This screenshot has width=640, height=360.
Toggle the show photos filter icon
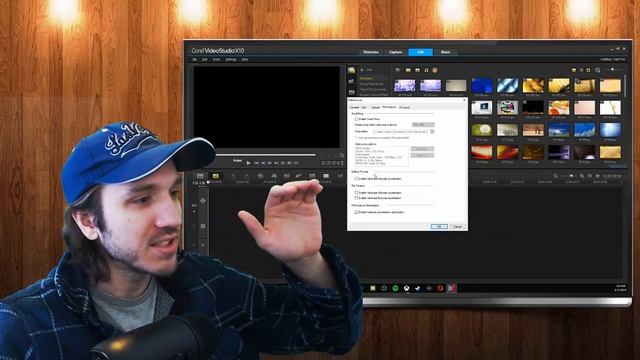point(417,70)
